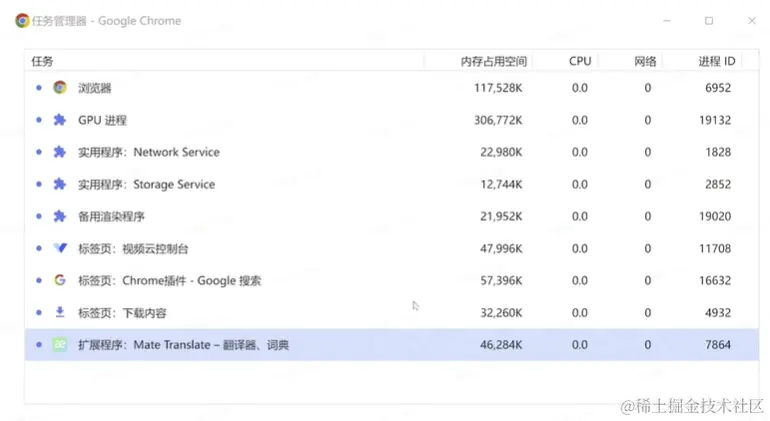The width and height of the screenshot is (770, 421).
Task: Click the Chrome icon in the 浏览器 row
Action: [60, 88]
